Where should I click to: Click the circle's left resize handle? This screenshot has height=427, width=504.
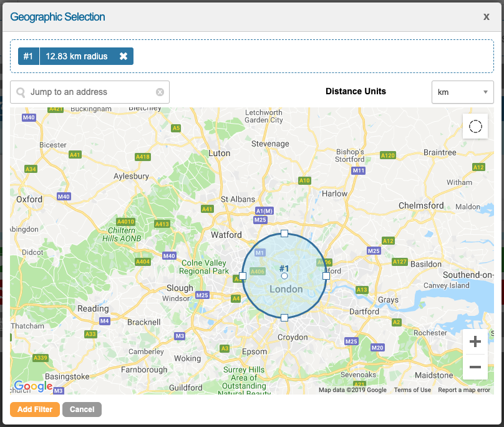(243, 275)
